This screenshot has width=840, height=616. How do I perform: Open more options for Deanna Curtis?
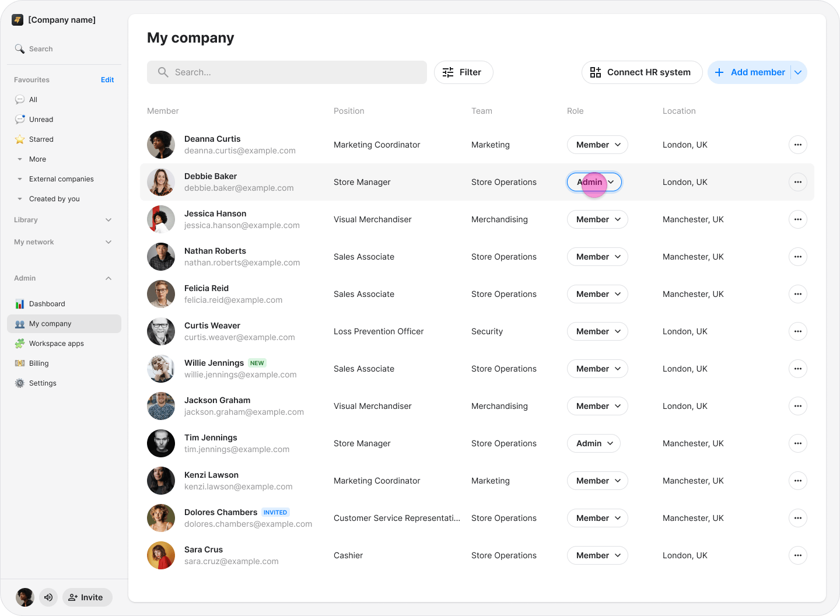coord(798,145)
